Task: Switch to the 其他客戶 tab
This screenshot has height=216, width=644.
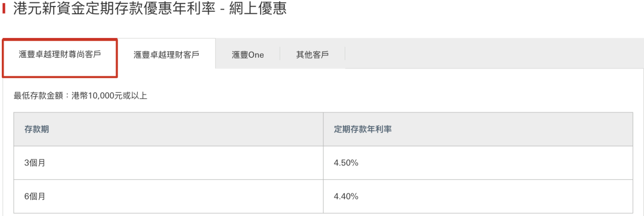Action: (312, 55)
